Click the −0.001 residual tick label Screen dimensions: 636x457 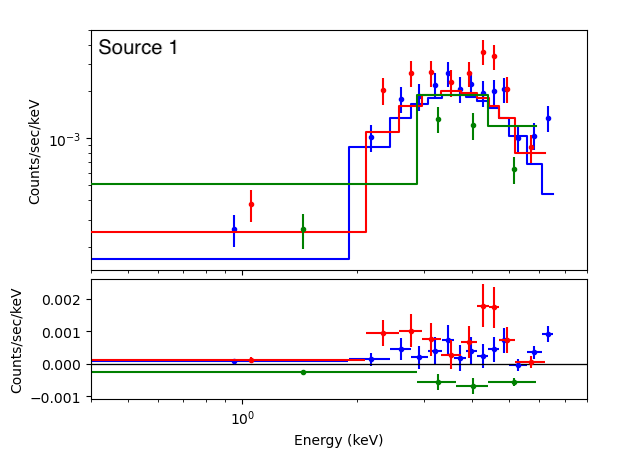pos(56,398)
